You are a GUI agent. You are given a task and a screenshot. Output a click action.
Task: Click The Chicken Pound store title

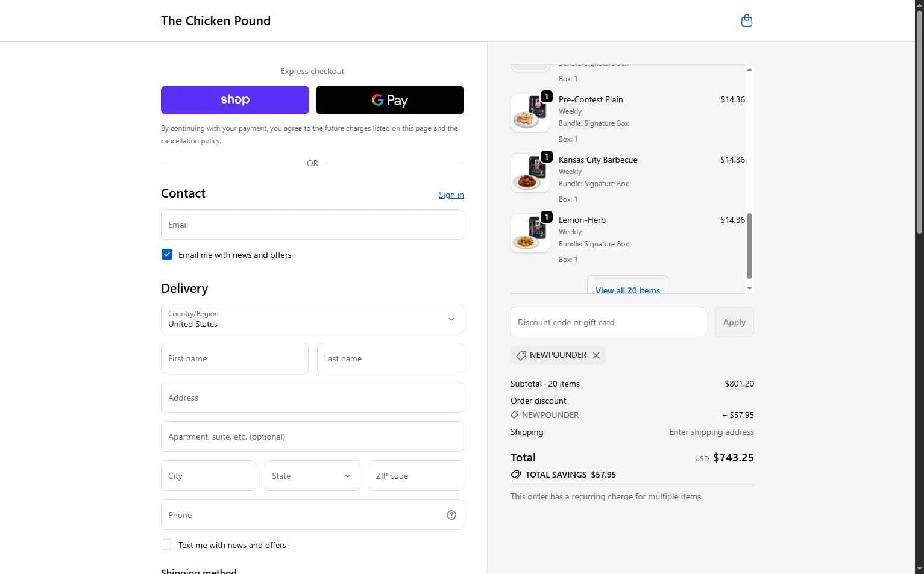216,21
